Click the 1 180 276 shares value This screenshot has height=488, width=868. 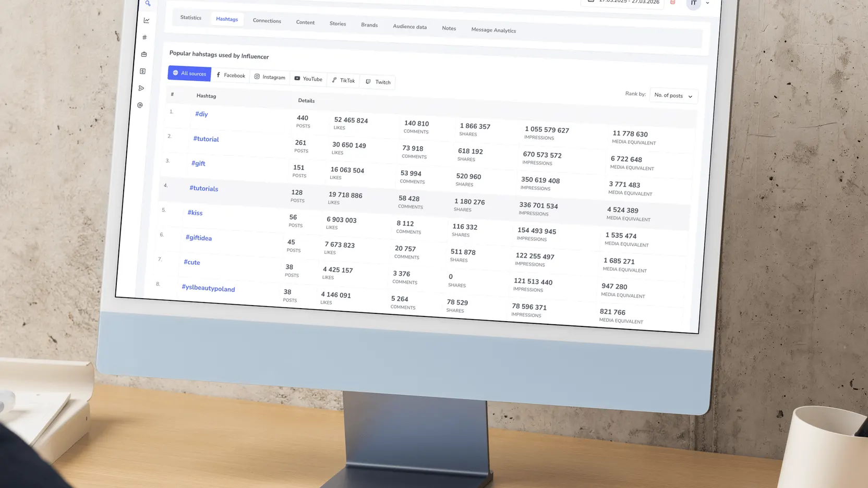tap(469, 202)
